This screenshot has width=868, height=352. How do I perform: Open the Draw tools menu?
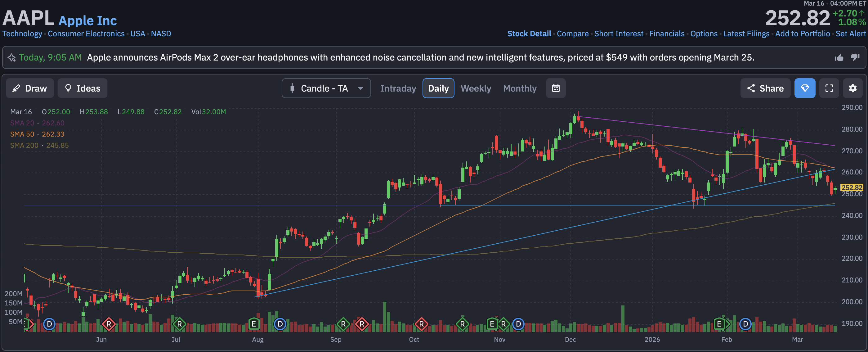coord(30,88)
